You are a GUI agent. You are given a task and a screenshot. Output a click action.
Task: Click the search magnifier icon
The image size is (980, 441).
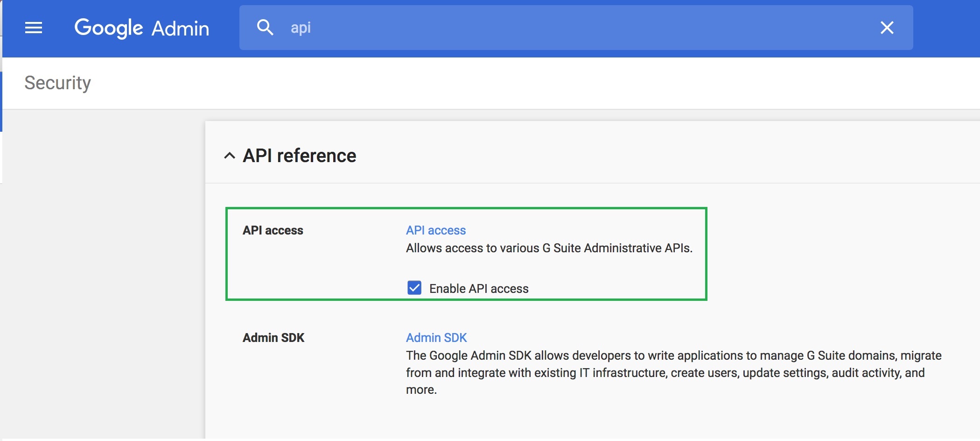(x=265, y=28)
